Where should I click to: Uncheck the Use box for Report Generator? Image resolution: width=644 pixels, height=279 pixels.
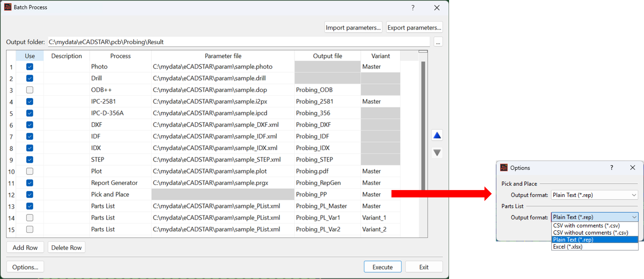[30, 183]
